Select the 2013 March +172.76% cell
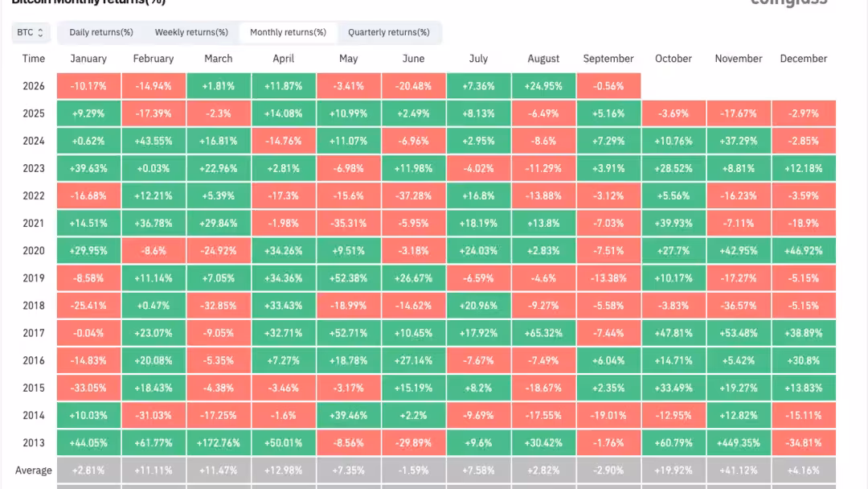 click(219, 442)
